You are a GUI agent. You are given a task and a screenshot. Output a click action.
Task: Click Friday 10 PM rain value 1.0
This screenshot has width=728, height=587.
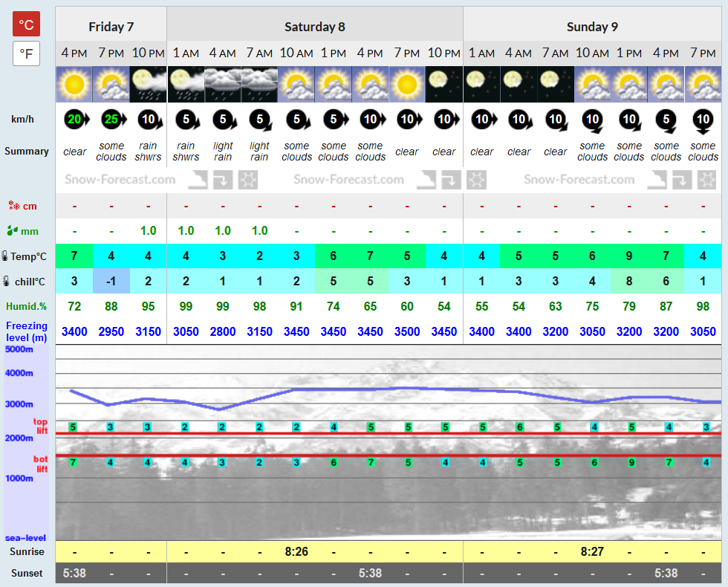click(148, 231)
